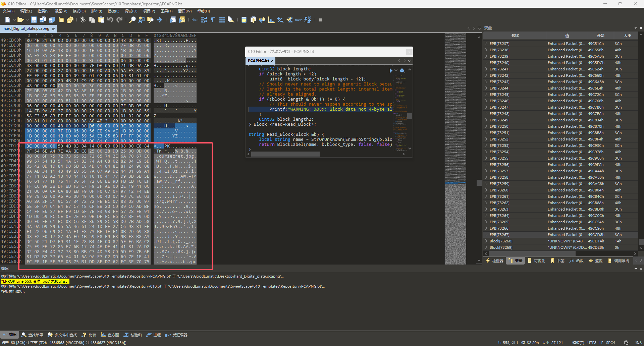The height and width of the screenshot is (346, 644).
Task: Click the Copy icon in toolbar
Action: [92, 20]
